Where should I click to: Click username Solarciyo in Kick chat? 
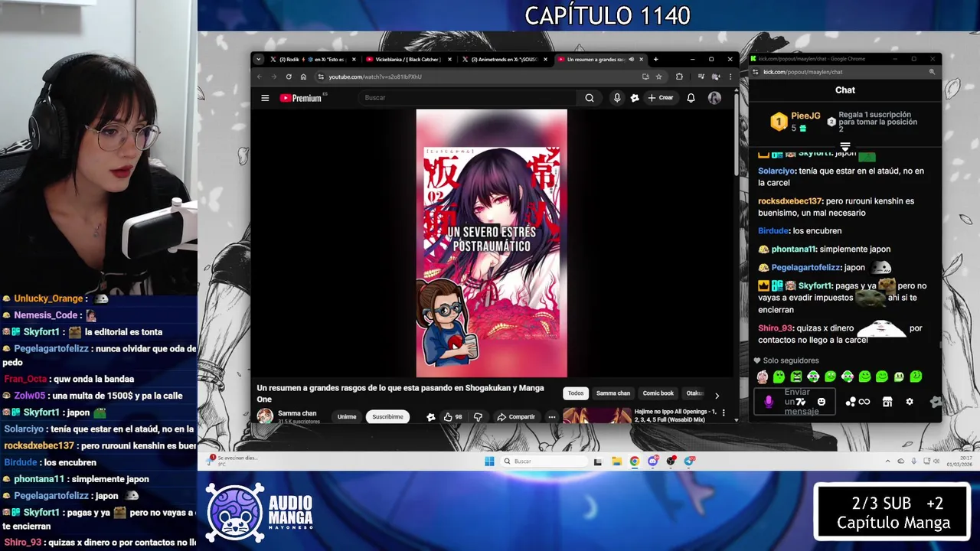pyautogui.click(x=776, y=171)
